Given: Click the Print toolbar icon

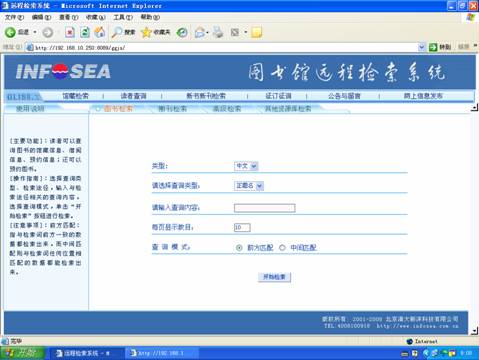Looking at the screenshot, I should [218, 32].
